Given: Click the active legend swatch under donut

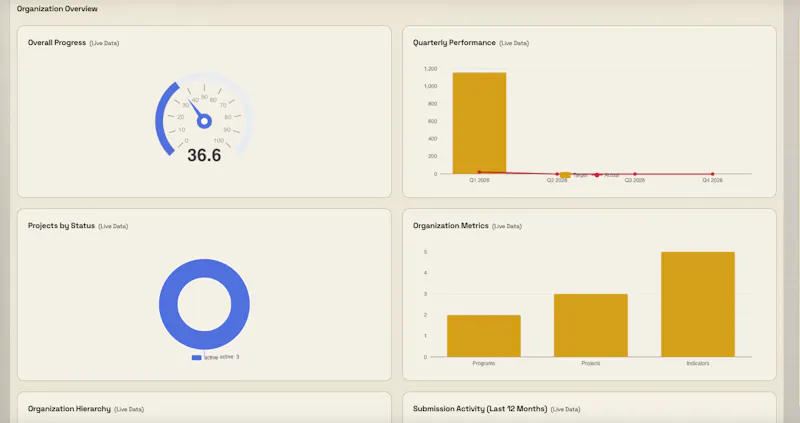Looking at the screenshot, I should coord(196,358).
